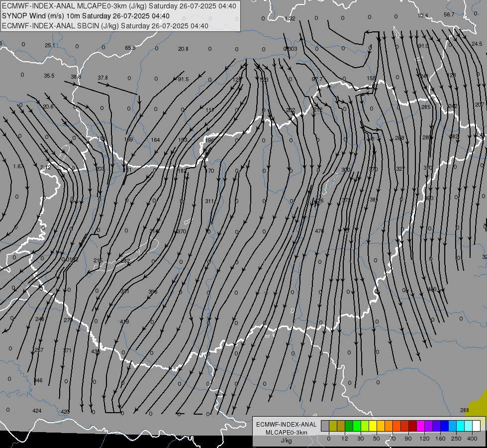
Task: Click the gray swatch in the legend
Action: (x=325, y=426)
